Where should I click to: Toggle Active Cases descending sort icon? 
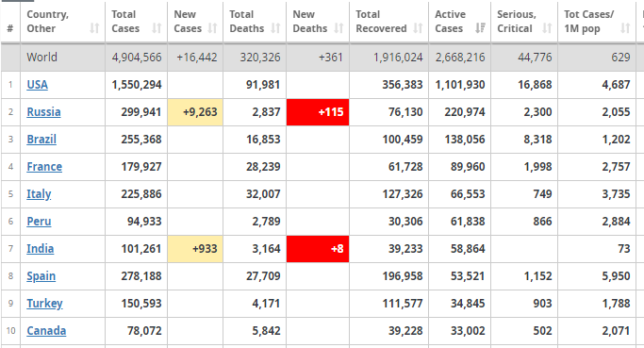click(x=480, y=28)
